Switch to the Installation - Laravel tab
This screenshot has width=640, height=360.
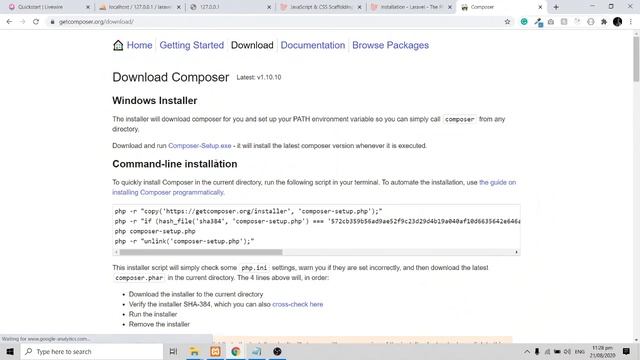tap(410, 7)
